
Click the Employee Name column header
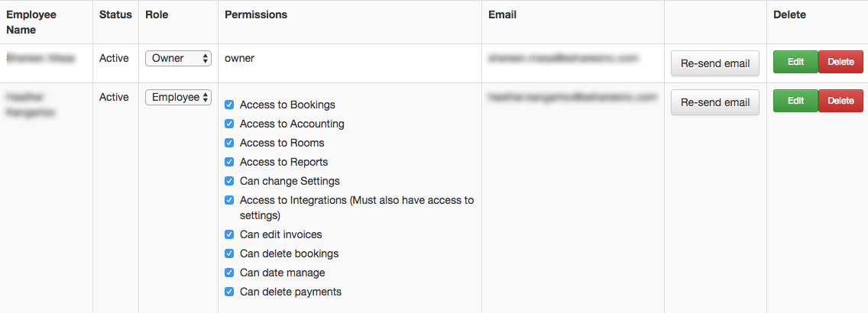(x=31, y=22)
